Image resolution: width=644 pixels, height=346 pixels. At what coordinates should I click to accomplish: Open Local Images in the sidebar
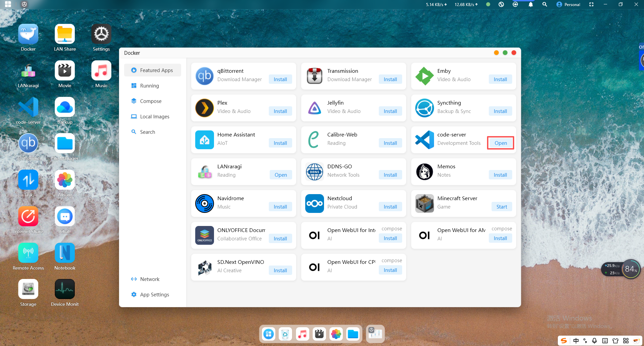point(153,116)
